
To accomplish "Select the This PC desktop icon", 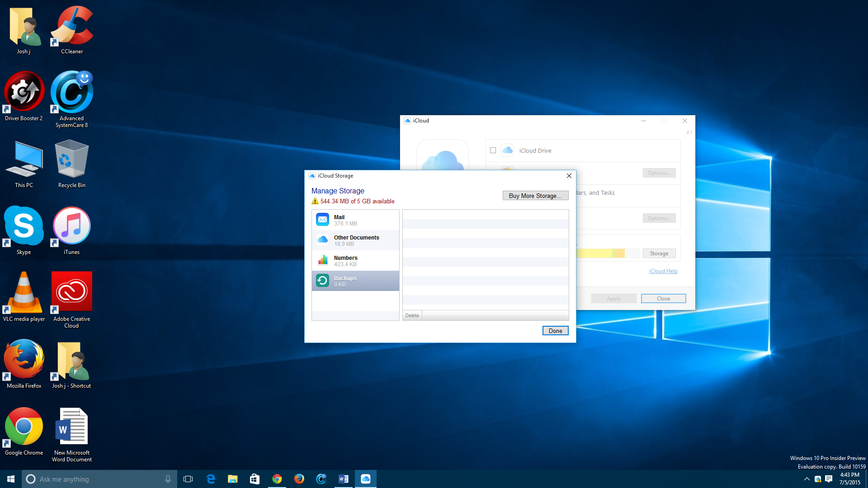I will point(24,164).
